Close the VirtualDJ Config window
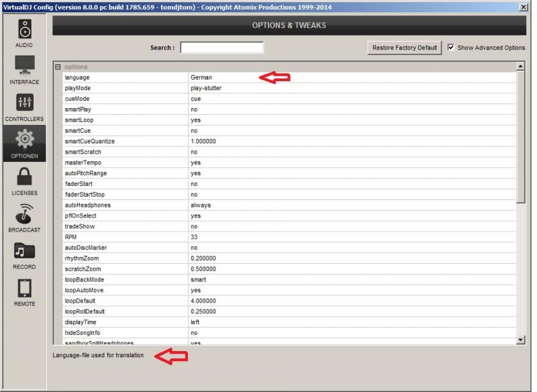The image size is (537, 392). [524, 7]
